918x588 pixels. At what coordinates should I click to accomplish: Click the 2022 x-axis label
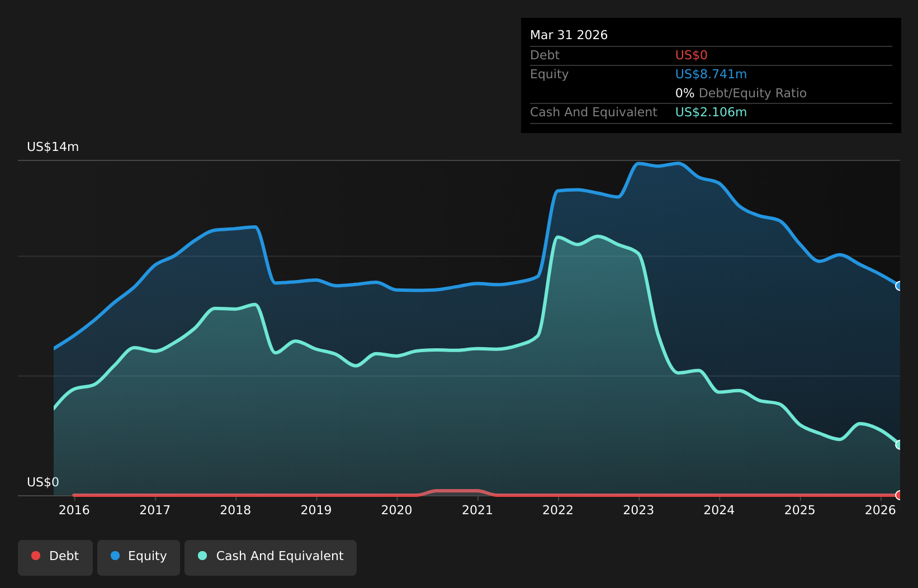[558, 510]
